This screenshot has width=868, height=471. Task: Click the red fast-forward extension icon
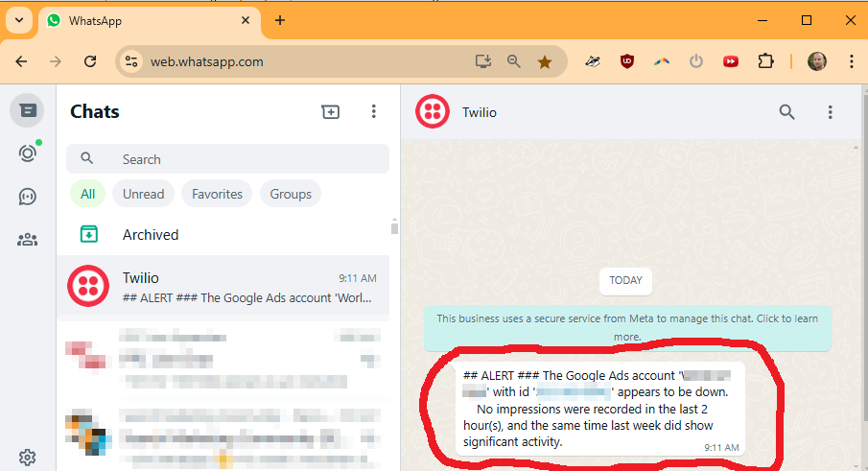731,61
